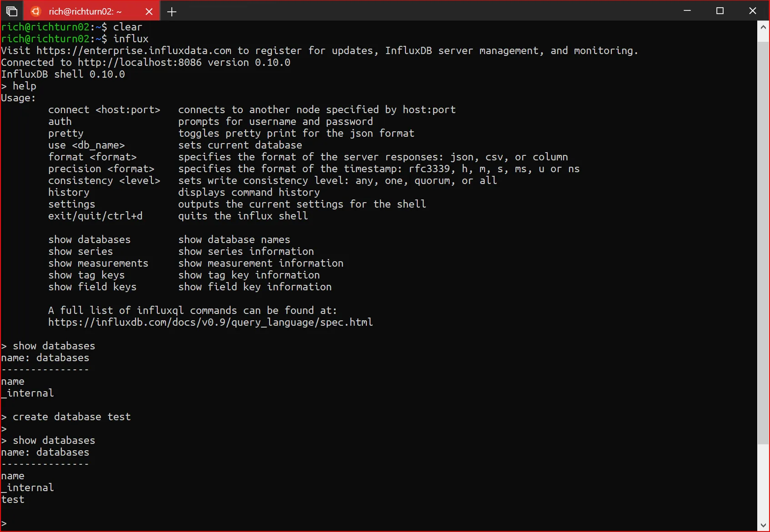Screen dimensions: 770x532
Task: Click the 'create database test' command line
Action: (x=71, y=417)
